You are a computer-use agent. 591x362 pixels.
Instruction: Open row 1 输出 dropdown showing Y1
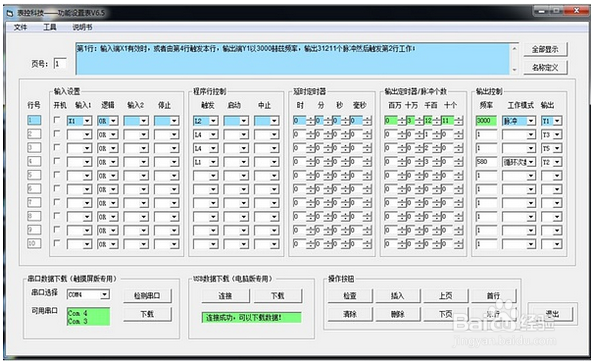(551, 121)
